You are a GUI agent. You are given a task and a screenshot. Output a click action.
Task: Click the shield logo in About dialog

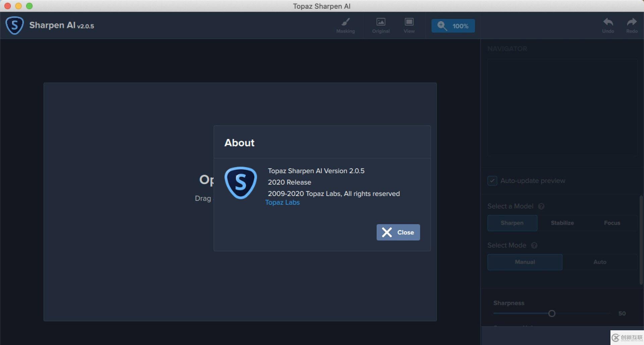tap(240, 183)
